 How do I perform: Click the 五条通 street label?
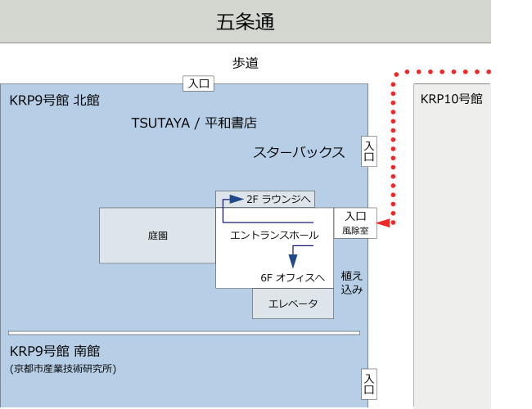click(x=245, y=21)
